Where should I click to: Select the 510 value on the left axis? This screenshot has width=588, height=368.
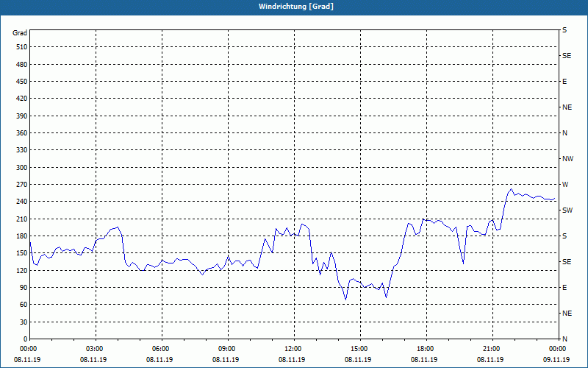pyautogui.click(x=22, y=47)
